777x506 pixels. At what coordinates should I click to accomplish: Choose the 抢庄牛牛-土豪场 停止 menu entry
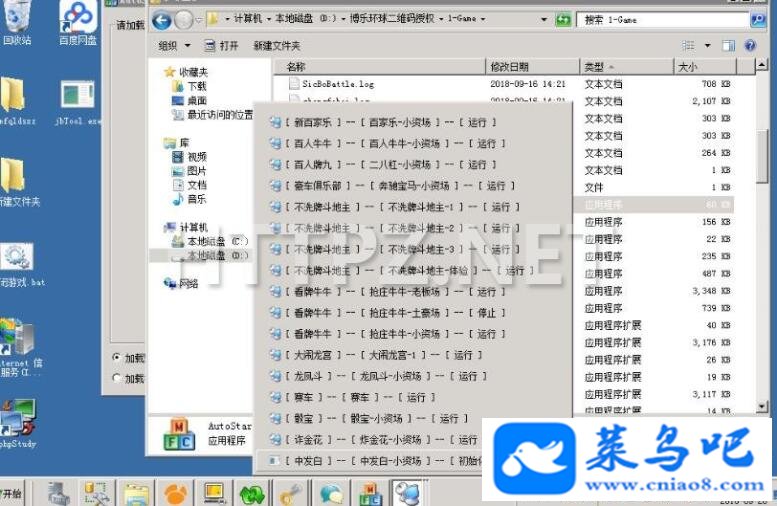(x=387, y=313)
